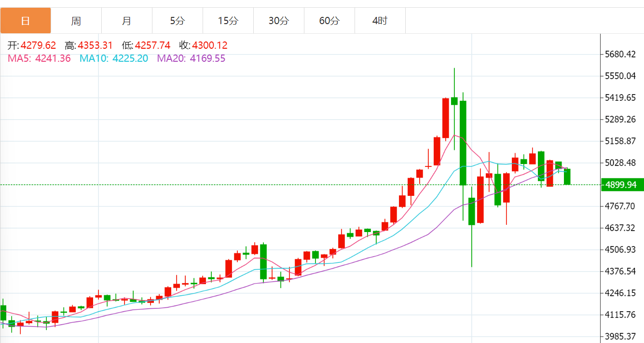Click the closing price value 4300.12
This screenshot has height=343, width=644.
[x=210, y=45]
